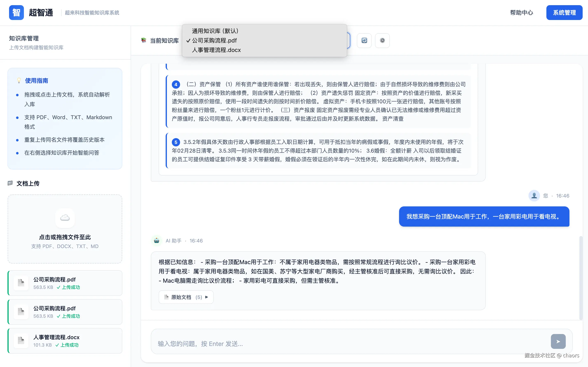Click the cloud upload icon
The width and height of the screenshot is (588, 367).
point(65,218)
